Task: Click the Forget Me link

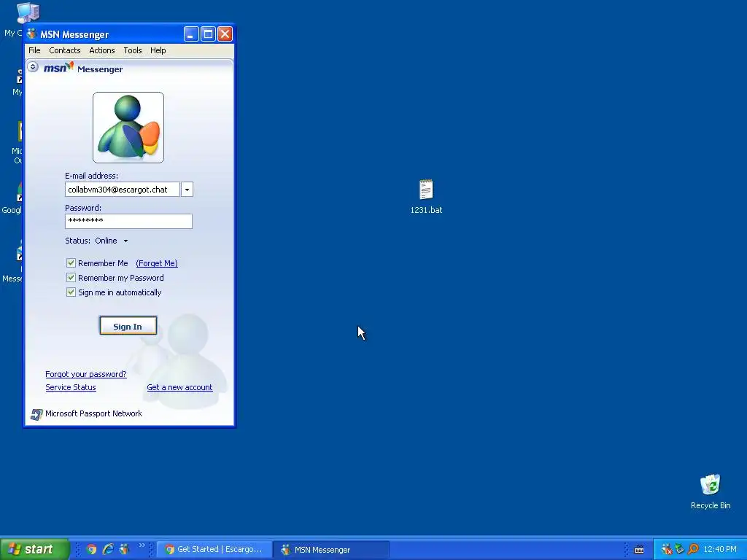Action: (157, 263)
